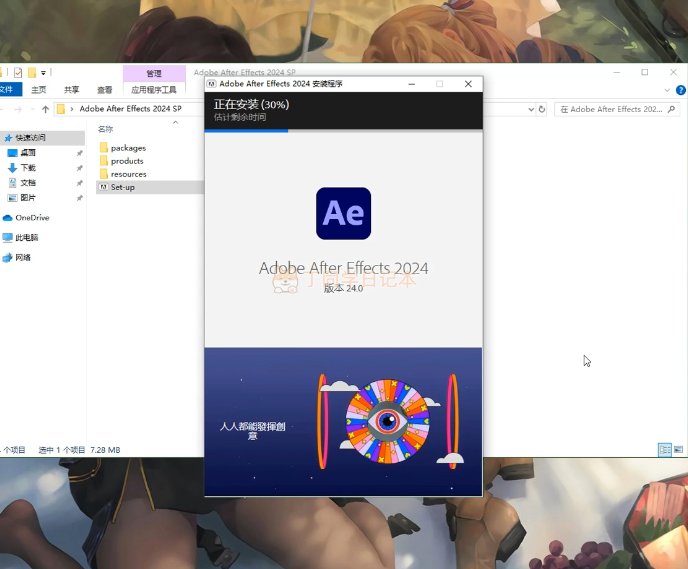The image size is (688, 569).
Task: Open the resources folder
Action: coord(128,174)
